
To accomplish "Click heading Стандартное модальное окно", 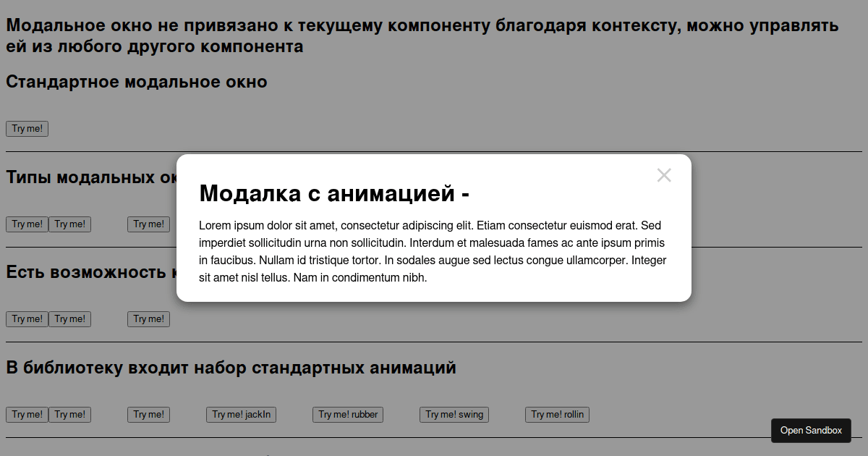I will tap(137, 82).
